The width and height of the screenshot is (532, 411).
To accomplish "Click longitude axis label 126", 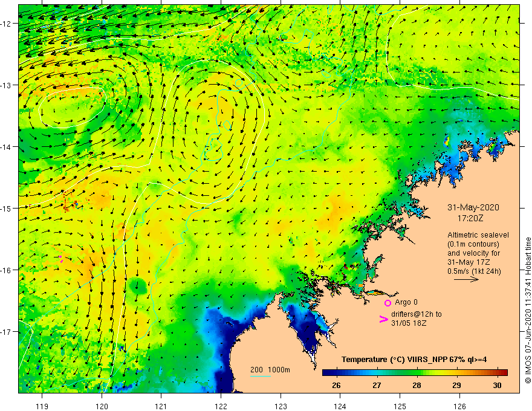I will click(459, 406).
